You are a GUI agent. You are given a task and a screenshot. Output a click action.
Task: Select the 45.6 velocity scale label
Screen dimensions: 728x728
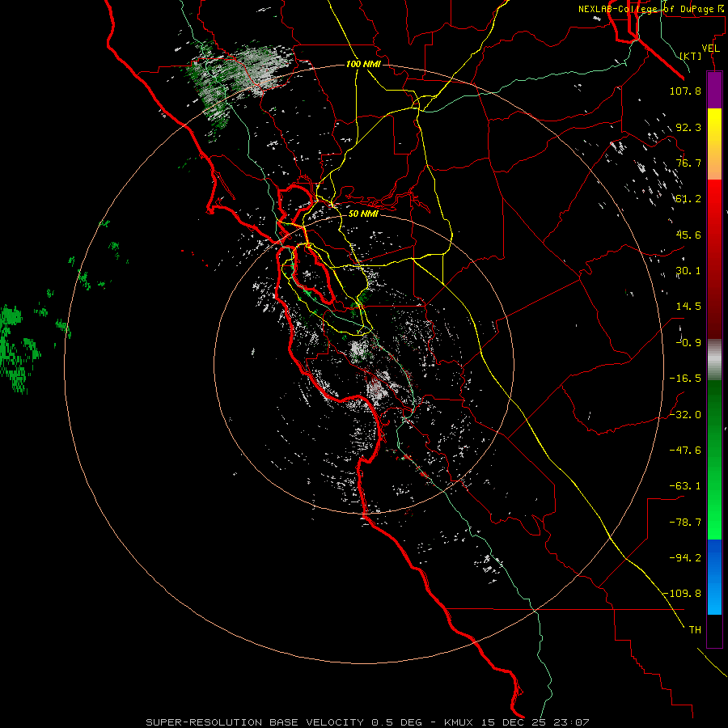click(x=688, y=235)
